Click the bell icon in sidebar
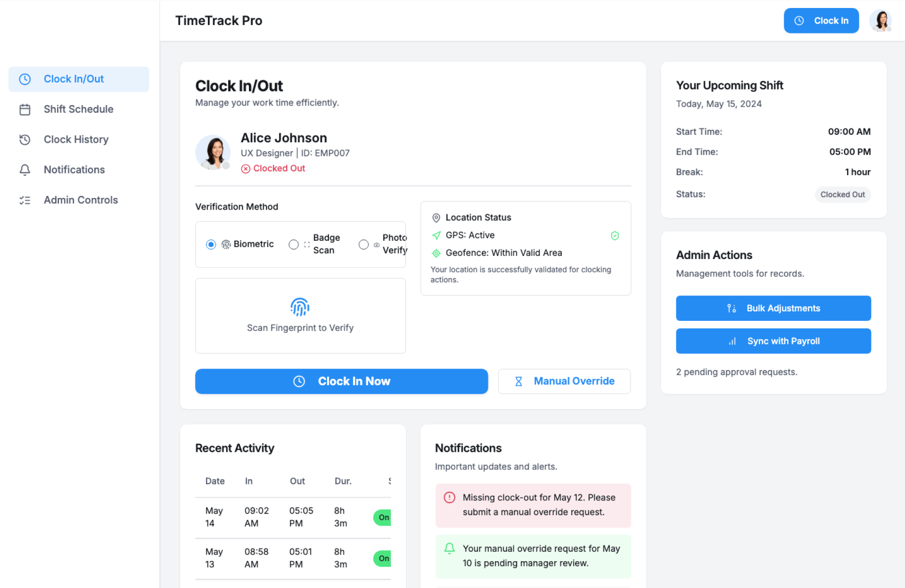905x588 pixels. [x=25, y=170]
